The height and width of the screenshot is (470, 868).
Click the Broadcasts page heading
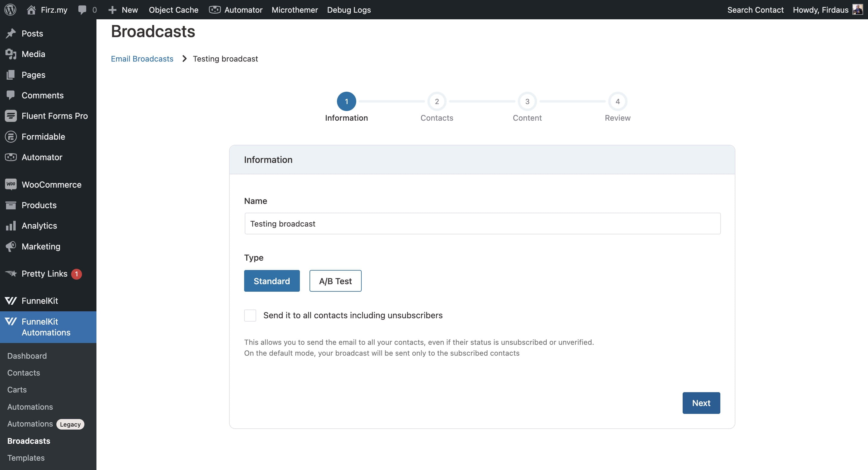pos(153,31)
